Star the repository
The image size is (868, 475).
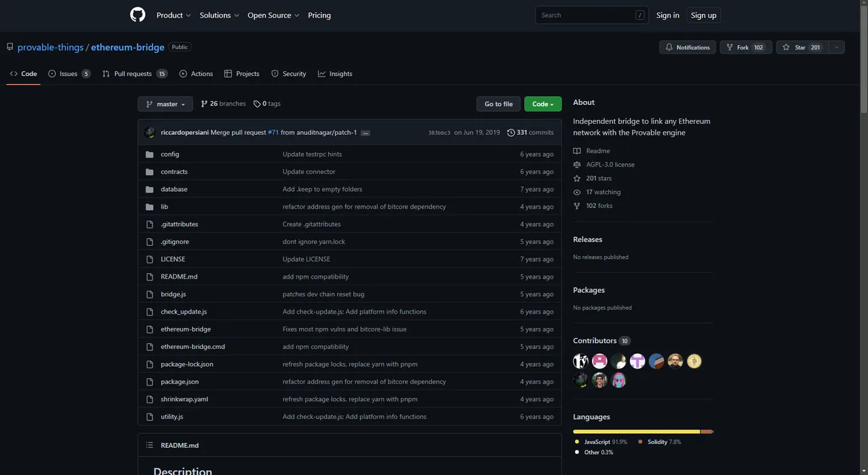802,47
